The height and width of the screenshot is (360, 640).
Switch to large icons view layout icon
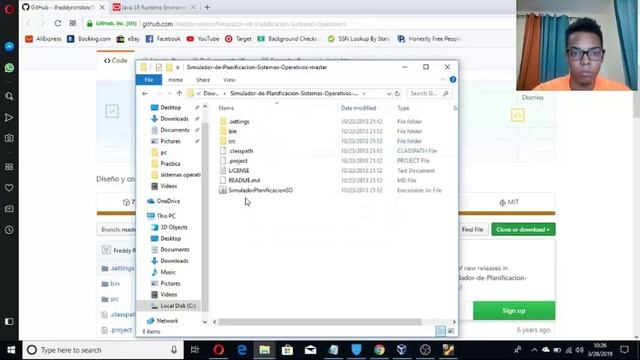[451, 331]
